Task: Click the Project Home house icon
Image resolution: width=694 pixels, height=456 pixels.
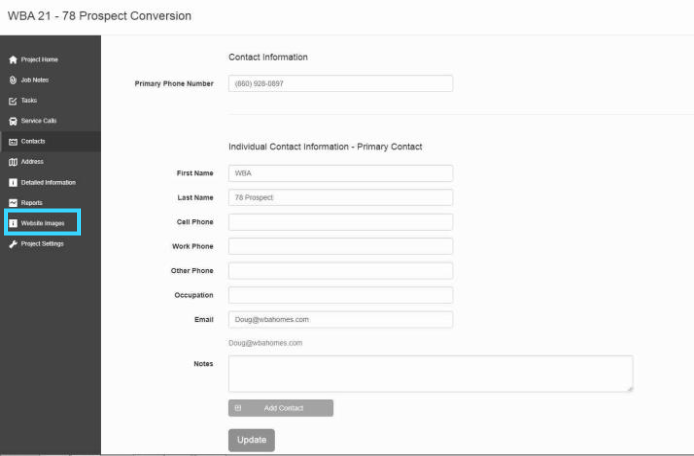Action: pyautogui.click(x=13, y=60)
